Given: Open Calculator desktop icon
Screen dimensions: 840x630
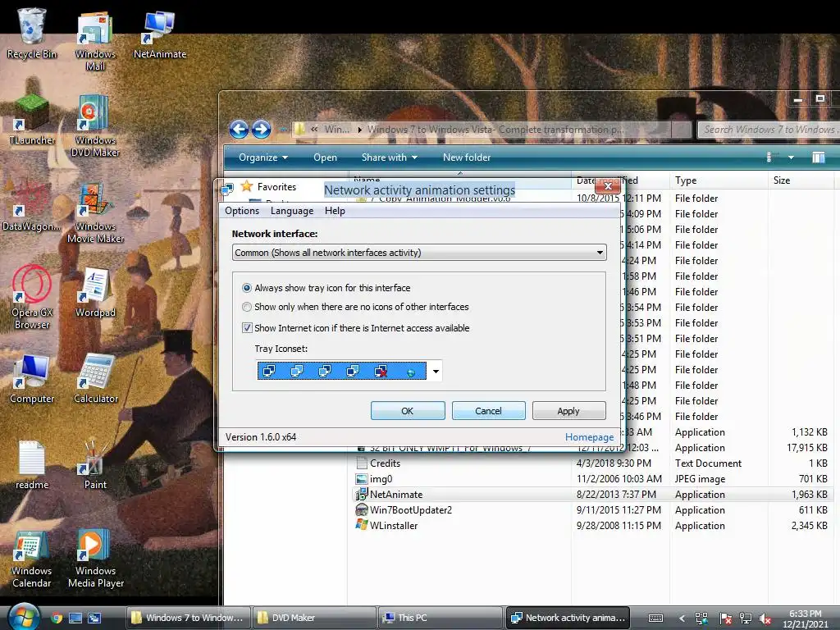Looking at the screenshot, I should [x=95, y=378].
